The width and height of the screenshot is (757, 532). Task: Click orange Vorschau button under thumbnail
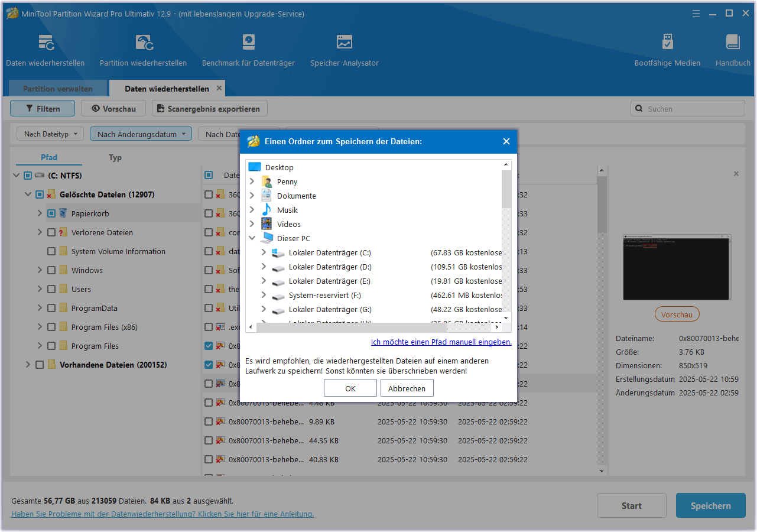click(677, 314)
